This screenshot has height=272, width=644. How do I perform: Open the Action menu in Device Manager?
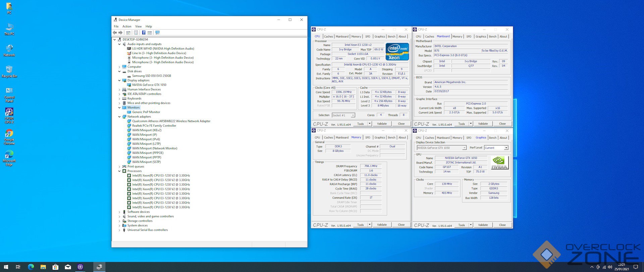click(x=127, y=26)
